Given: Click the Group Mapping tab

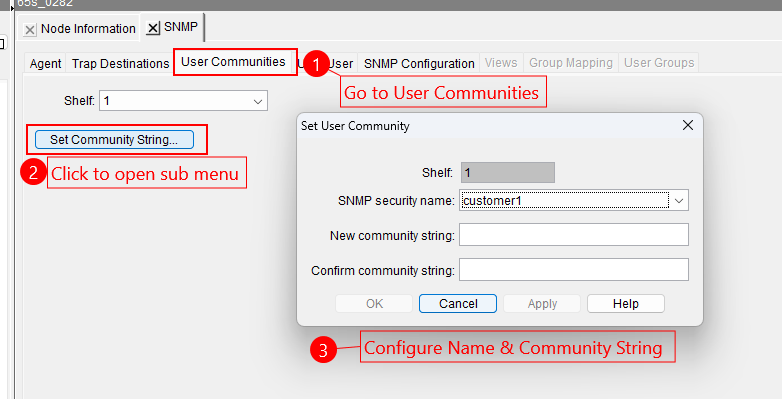Looking at the screenshot, I should coord(571,63).
